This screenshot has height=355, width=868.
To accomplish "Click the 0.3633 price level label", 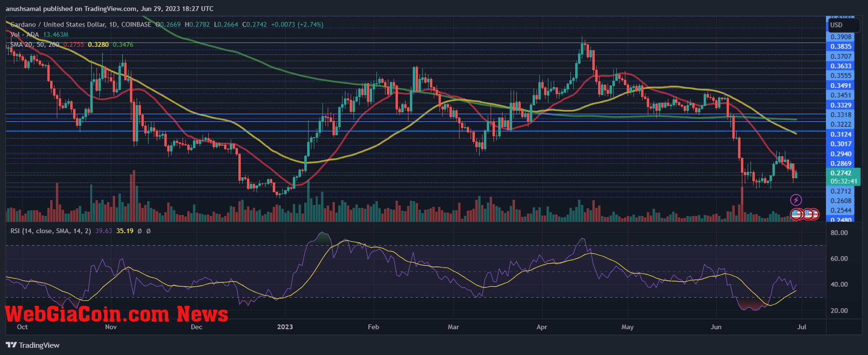I will (841, 66).
